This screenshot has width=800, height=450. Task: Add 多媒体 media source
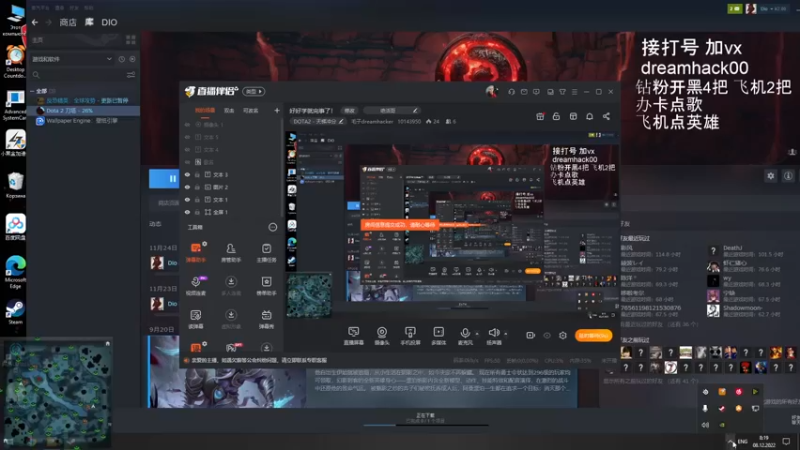click(438, 336)
